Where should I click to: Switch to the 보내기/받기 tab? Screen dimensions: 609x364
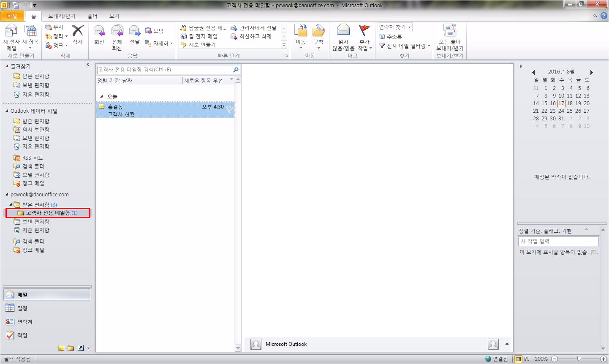click(x=62, y=16)
